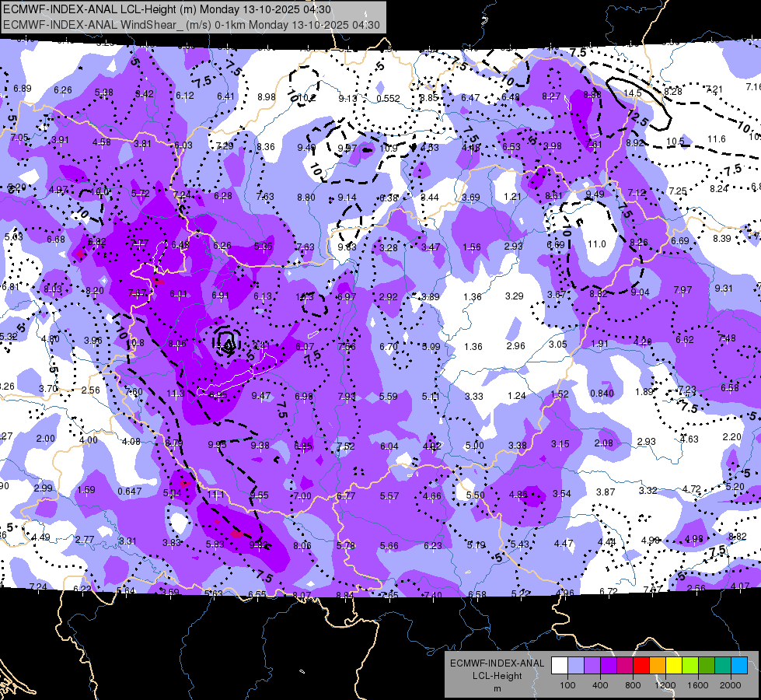Click the wind shear value 1.59
Image resolution: width=761 pixels, height=700 pixels.
(86, 490)
